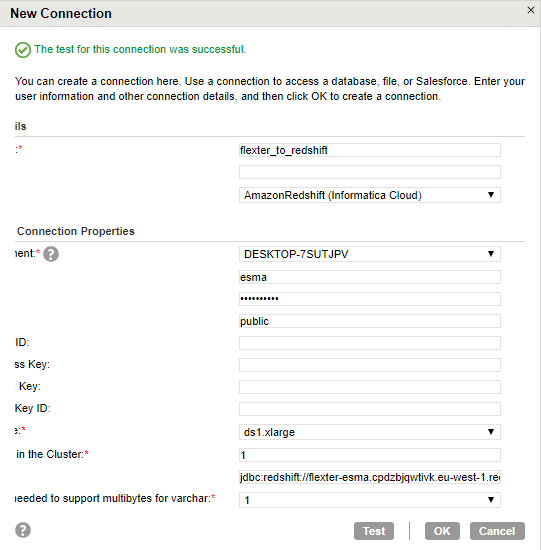
Task: Click the username field containing esma
Action: (370, 277)
